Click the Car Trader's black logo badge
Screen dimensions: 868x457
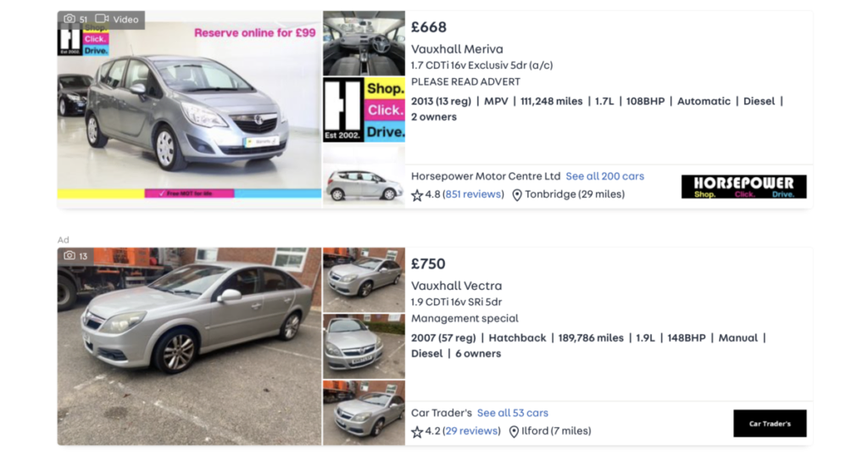coord(770,423)
